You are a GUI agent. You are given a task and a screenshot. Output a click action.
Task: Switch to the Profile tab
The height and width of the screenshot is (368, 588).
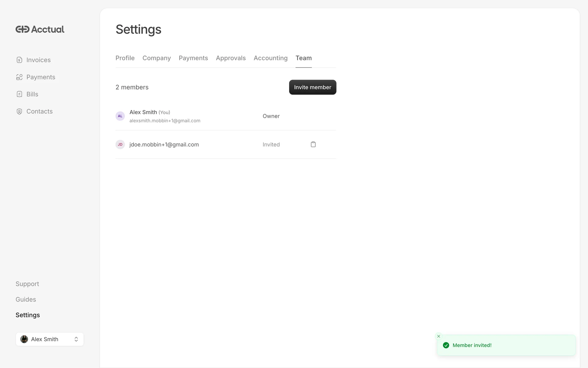click(125, 58)
